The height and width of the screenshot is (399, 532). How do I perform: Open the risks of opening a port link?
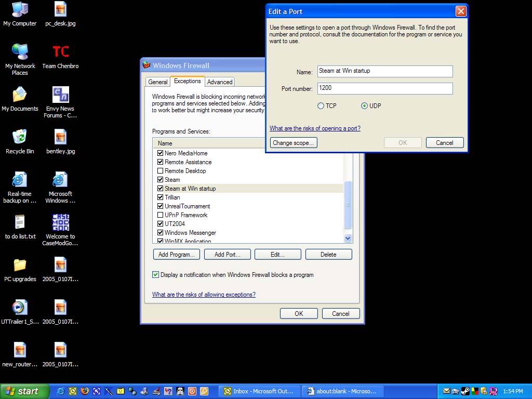(x=315, y=128)
